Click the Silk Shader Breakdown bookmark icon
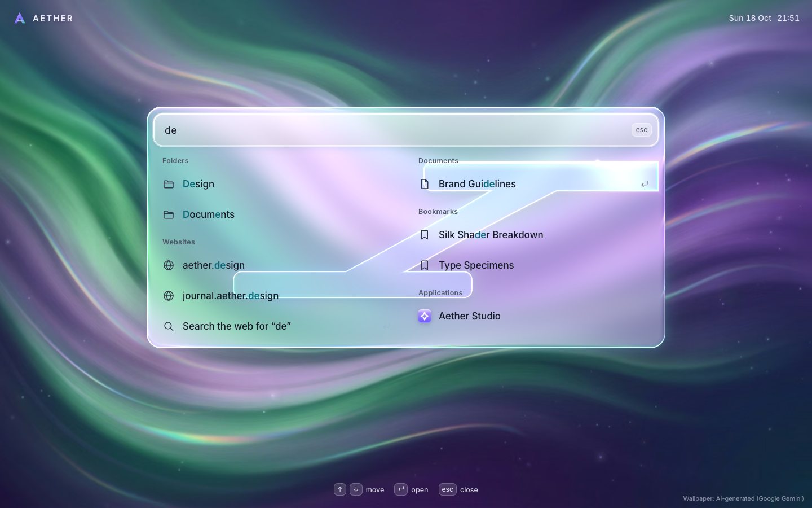Screen dimensions: 812x508 [425, 235]
